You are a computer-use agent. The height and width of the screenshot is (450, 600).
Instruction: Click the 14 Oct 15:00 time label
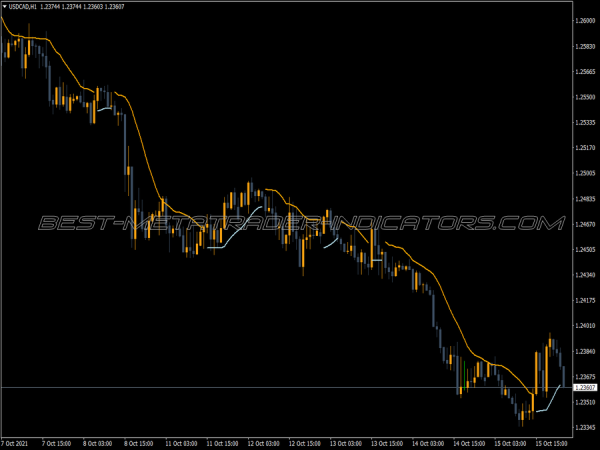pos(469,443)
